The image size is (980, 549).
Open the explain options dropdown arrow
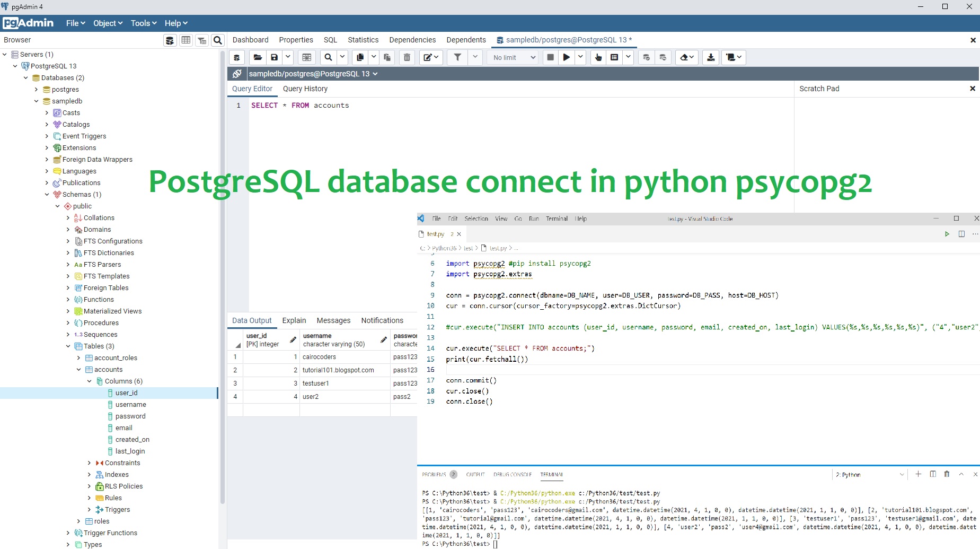coord(628,57)
